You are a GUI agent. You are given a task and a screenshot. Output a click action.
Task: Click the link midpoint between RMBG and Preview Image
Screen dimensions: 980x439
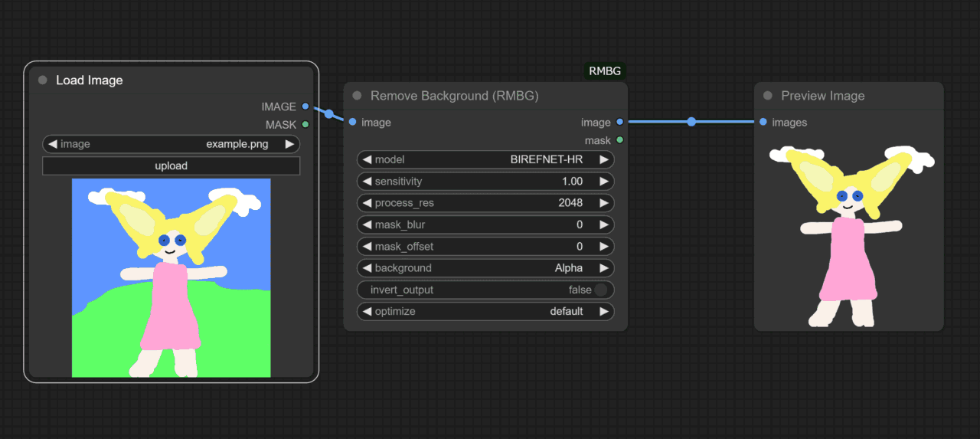[691, 122]
